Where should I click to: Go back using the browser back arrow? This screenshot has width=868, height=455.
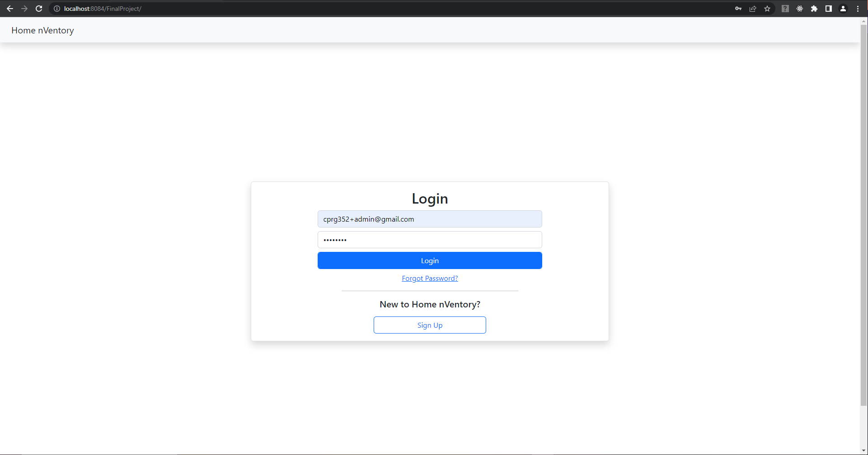tap(10, 9)
